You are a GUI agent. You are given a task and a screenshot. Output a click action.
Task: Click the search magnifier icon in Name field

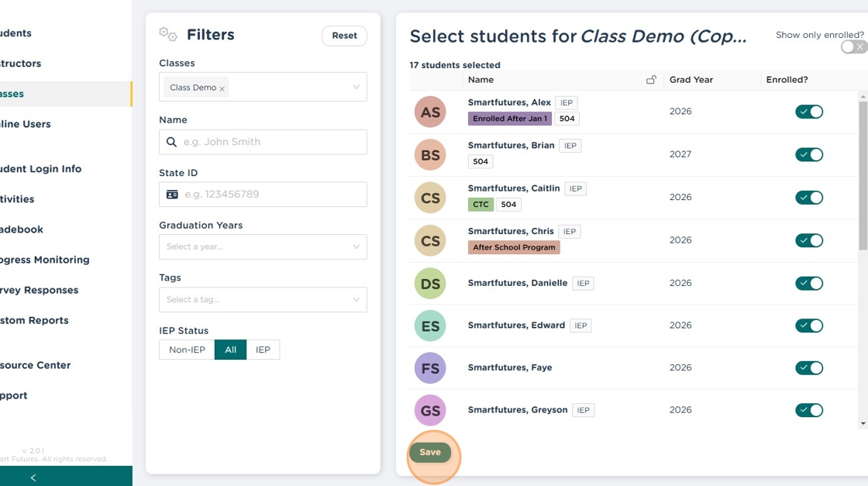172,142
